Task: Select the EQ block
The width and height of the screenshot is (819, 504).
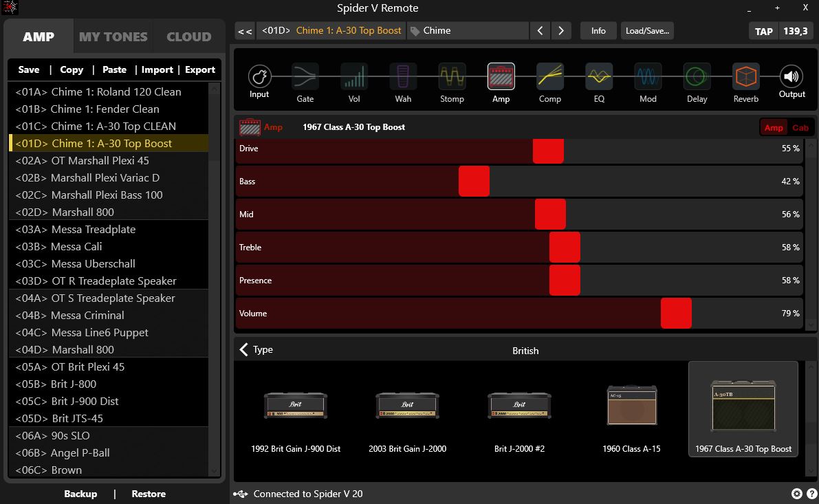Action: tap(599, 77)
